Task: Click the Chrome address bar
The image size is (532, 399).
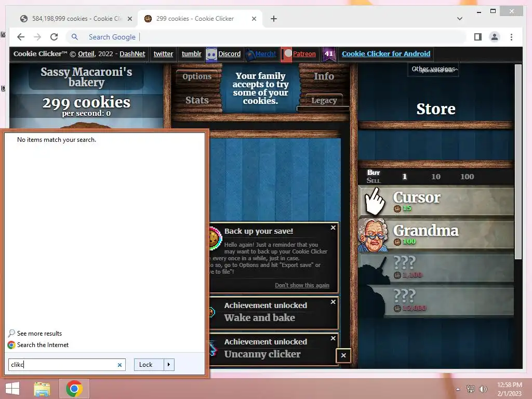Action: coord(267,37)
